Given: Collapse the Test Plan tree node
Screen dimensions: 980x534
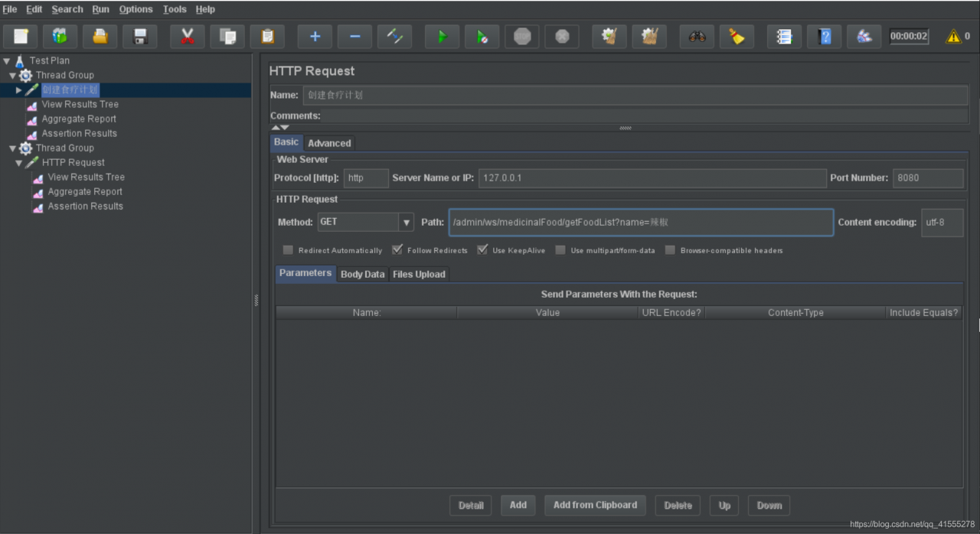Looking at the screenshot, I should click(x=7, y=60).
